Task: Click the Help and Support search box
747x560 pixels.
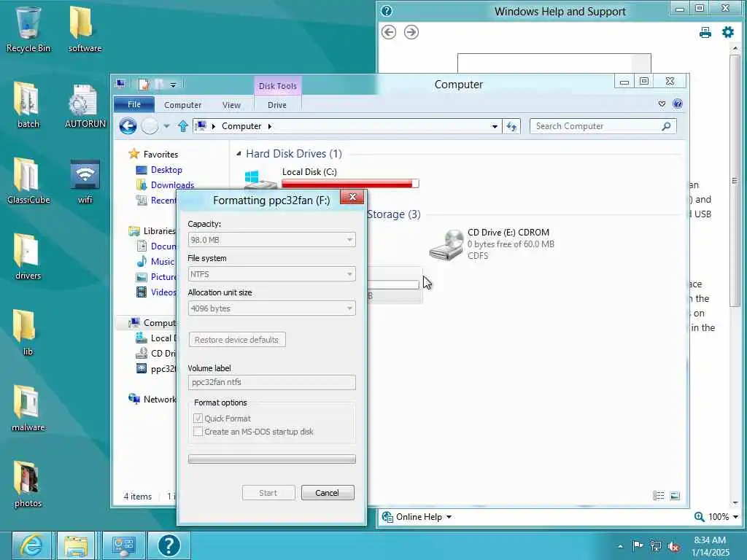Action: pos(554,63)
